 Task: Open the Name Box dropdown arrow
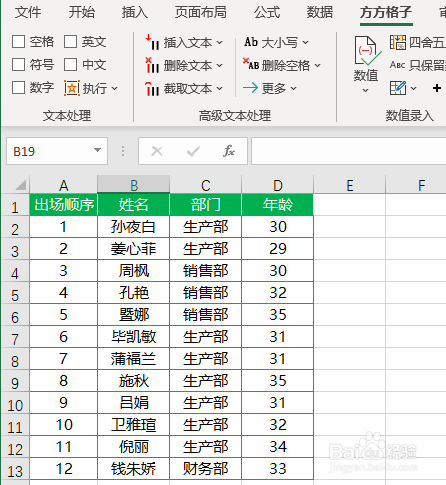tap(97, 150)
